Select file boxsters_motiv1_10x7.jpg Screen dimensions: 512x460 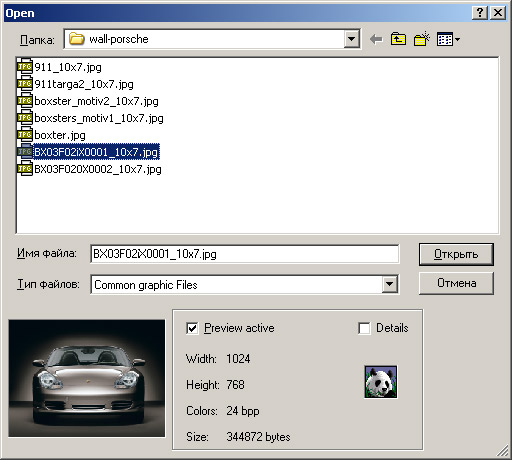click(x=99, y=118)
